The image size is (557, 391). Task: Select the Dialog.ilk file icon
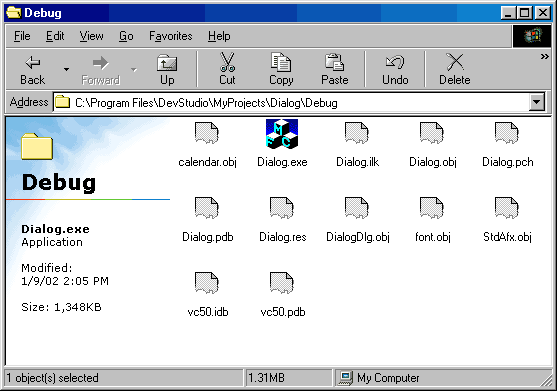(357, 134)
